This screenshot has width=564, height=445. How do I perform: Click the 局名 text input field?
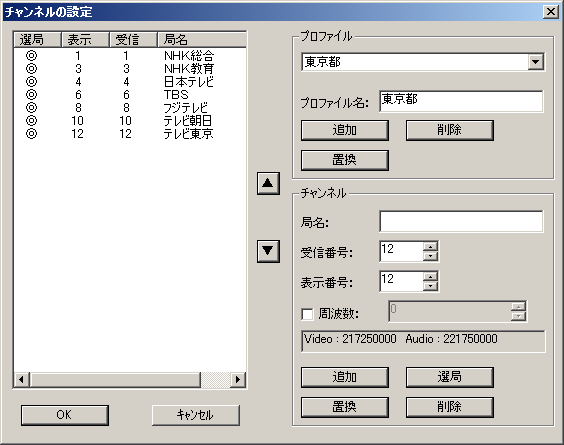point(461,221)
